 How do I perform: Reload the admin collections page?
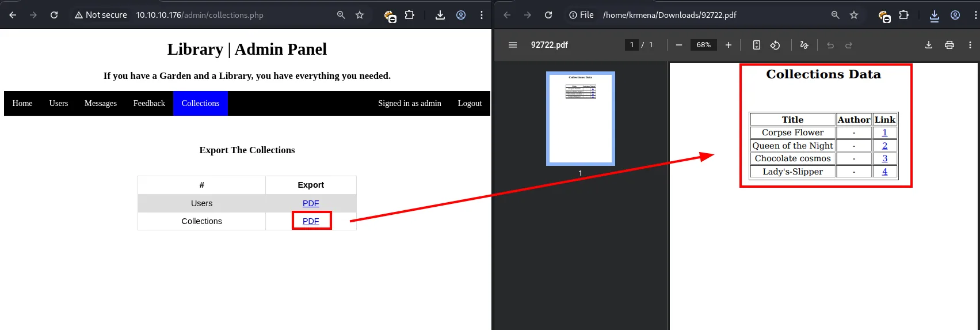(x=54, y=15)
